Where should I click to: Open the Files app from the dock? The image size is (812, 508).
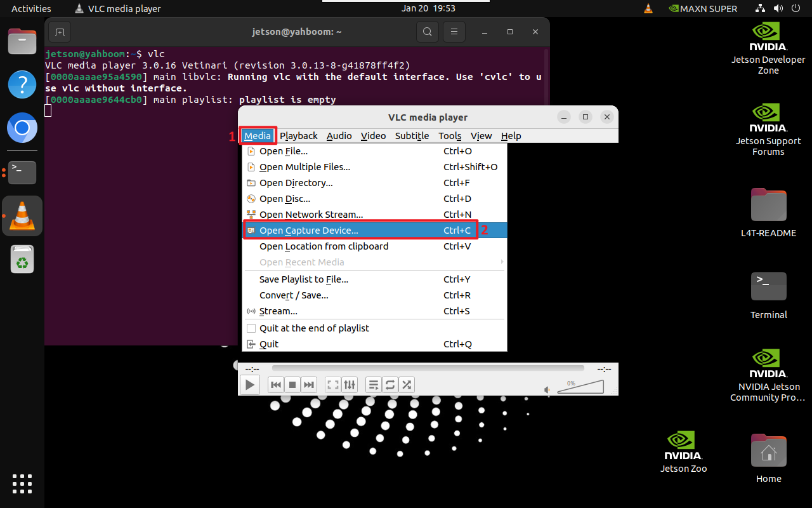point(22,42)
